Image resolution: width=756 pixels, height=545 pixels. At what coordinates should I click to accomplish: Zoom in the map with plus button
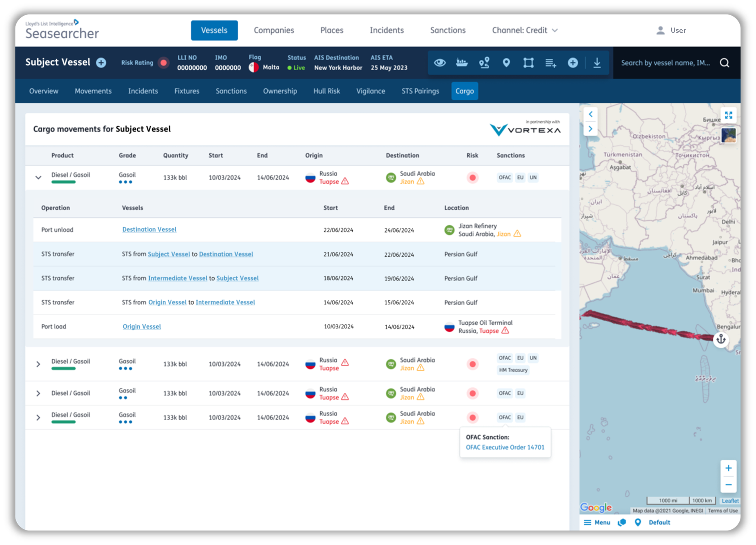tap(728, 468)
